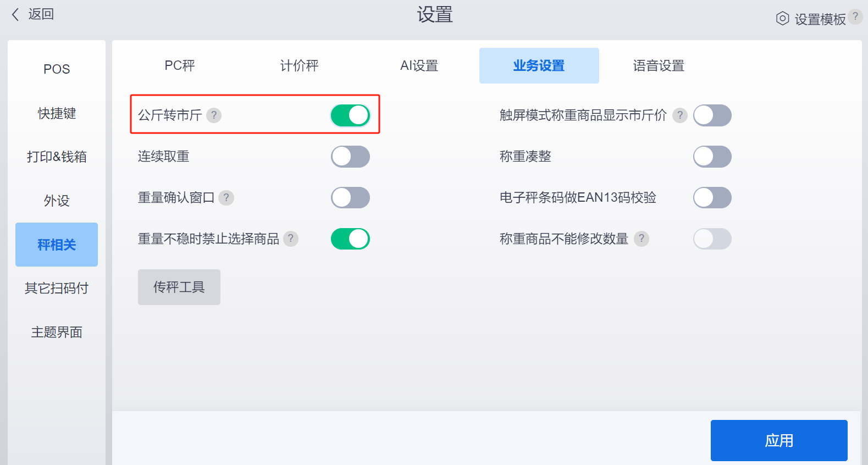This screenshot has width=868, height=465.
Task: Enable 电子秤条码做EAN13码校验 toggle
Action: pos(712,198)
